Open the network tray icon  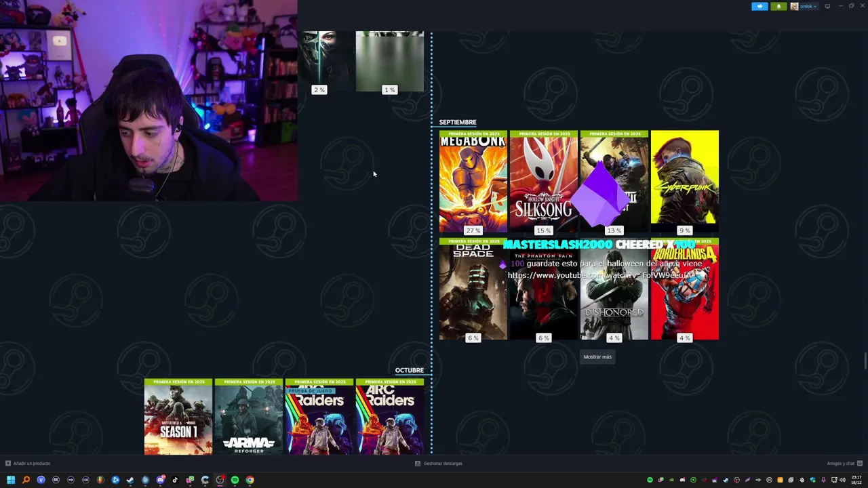pyautogui.click(x=833, y=480)
